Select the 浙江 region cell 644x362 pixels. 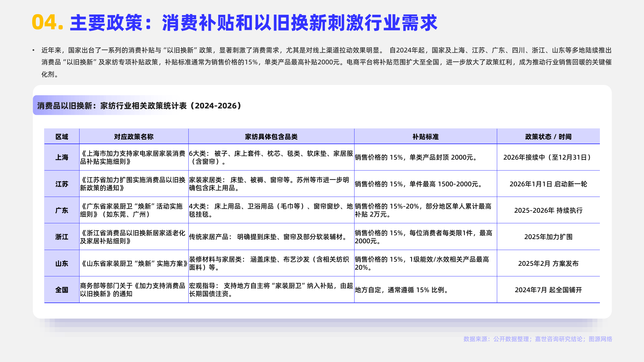62,237
